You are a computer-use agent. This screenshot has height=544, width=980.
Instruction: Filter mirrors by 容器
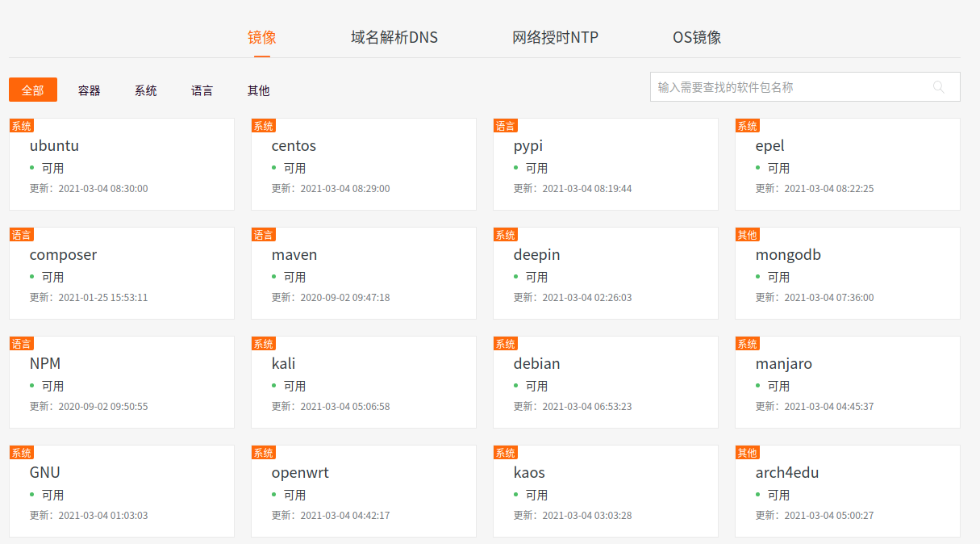tap(90, 90)
